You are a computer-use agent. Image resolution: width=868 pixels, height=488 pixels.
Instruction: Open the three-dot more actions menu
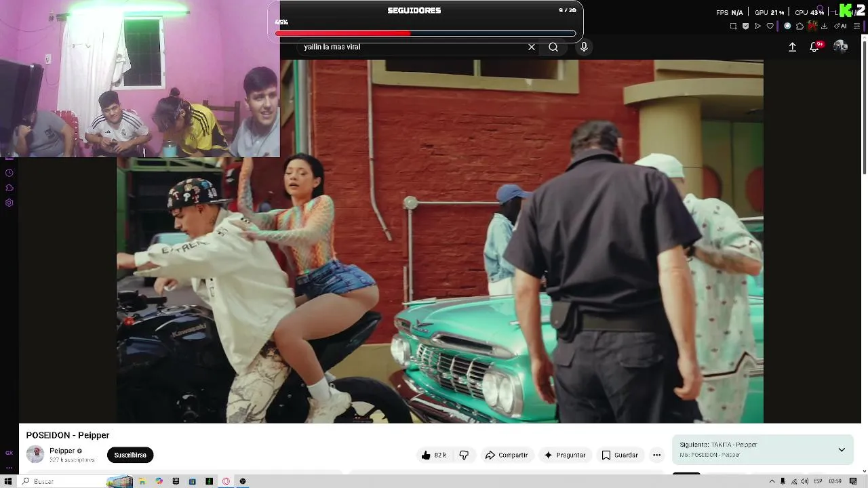pyautogui.click(x=656, y=455)
